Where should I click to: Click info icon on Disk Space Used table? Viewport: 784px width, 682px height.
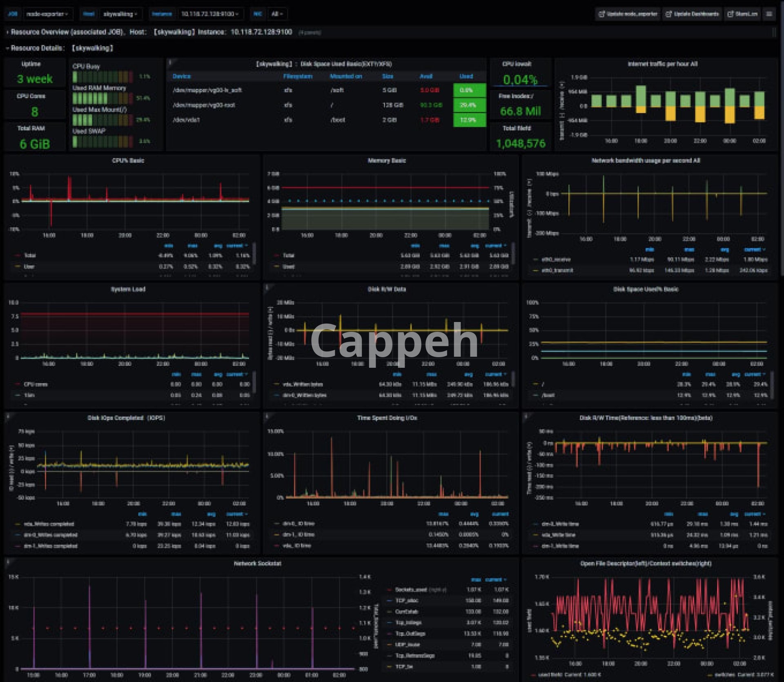pyautogui.click(x=170, y=62)
